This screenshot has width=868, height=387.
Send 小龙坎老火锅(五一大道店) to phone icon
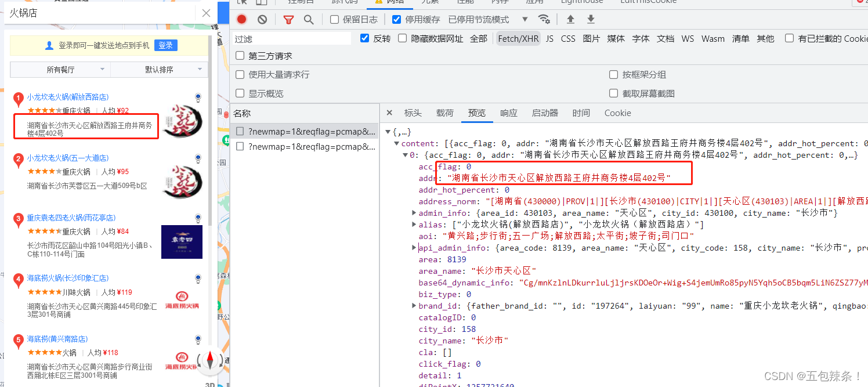(x=198, y=158)
